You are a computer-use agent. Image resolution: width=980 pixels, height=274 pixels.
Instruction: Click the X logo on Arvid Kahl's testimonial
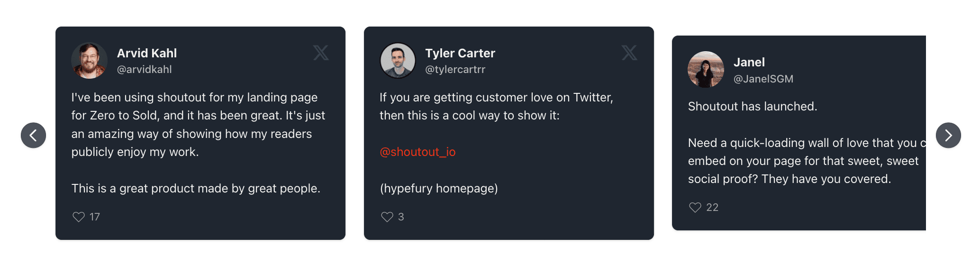321,54
